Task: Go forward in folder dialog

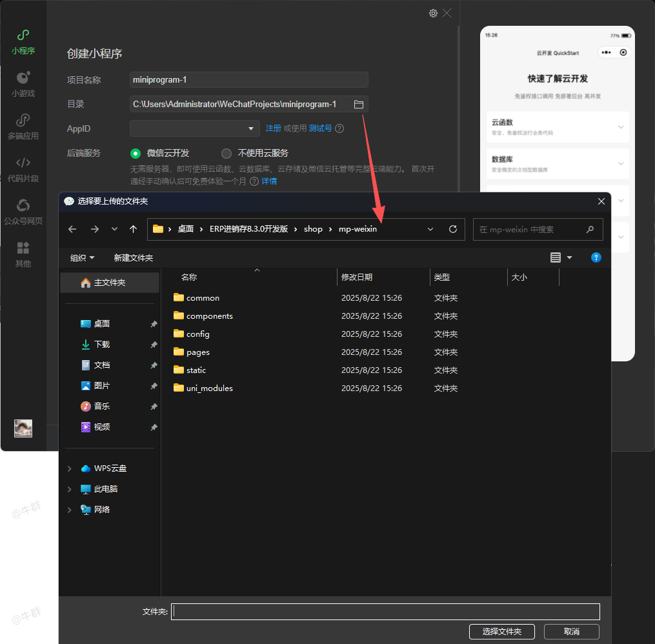Action: 95,229
